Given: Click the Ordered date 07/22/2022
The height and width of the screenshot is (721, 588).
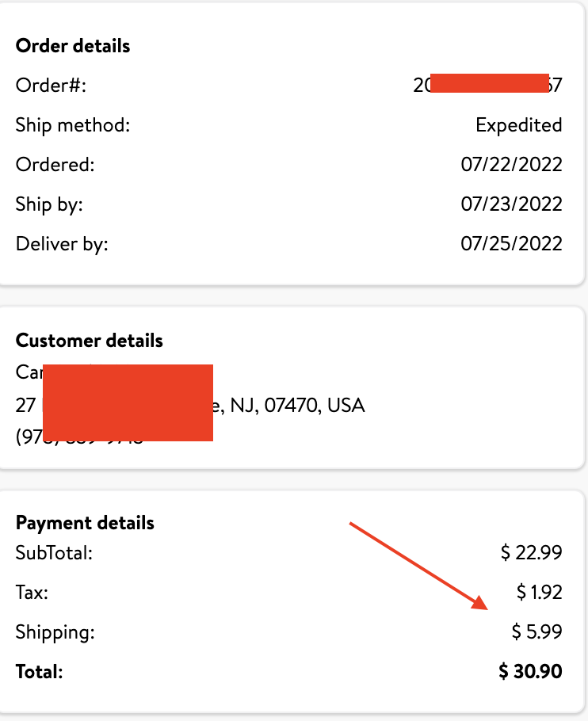Looking at the screenshot, I should point(511,165).
